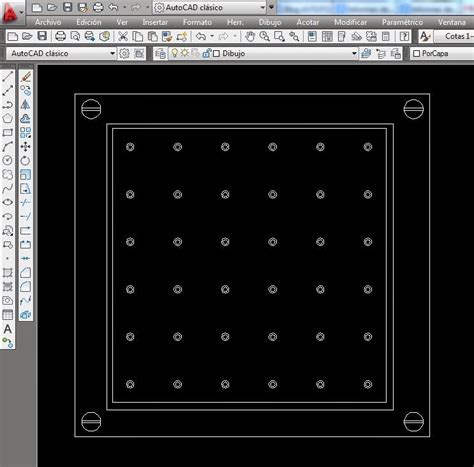Expand the Dibujo layer list dropdown arrow
Viewport: 474px width, 467px height.
tap(354, 53)
